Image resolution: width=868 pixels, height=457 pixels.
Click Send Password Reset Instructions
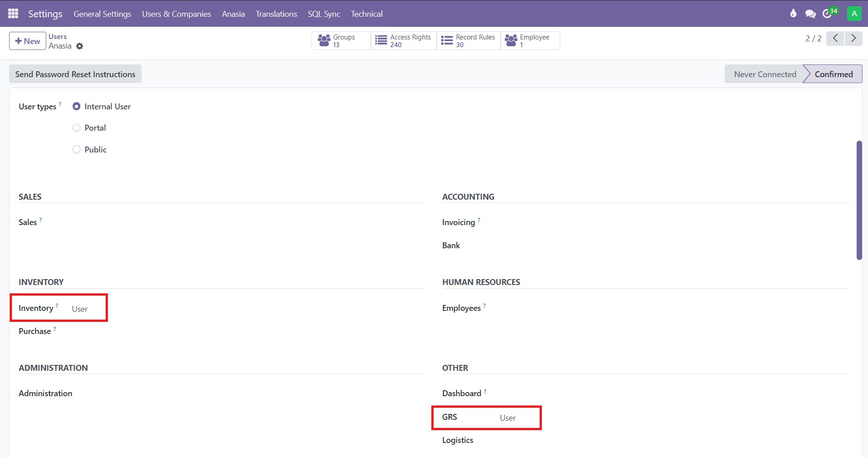(x=75, y=74)
